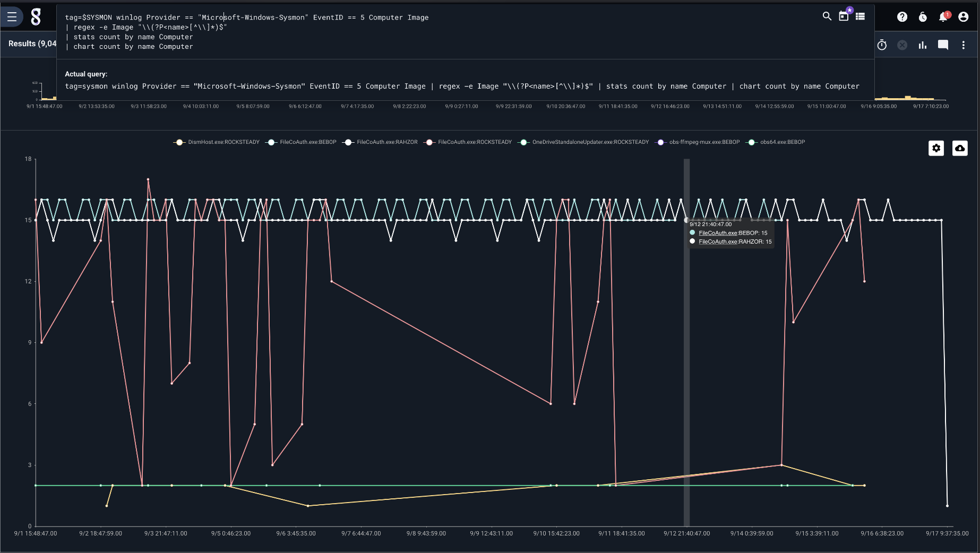The image size is (980, 553).
Task: Click the 'chart count by name Computer' query line
Action: [x=129, y=47]
